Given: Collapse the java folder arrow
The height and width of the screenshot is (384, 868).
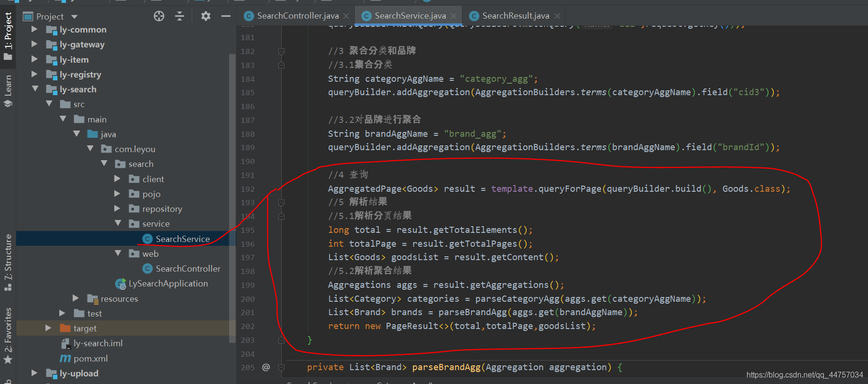Looking at the screenshot, I should pos(77,134).
